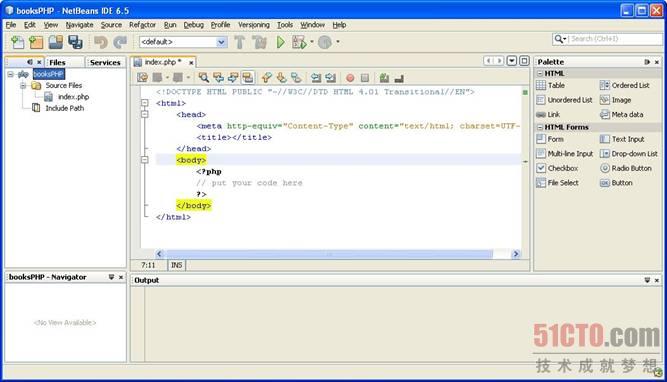This screenshot has height=382, width=667.
Task: Open the Refactor menu
Action: tap(143, 25)
